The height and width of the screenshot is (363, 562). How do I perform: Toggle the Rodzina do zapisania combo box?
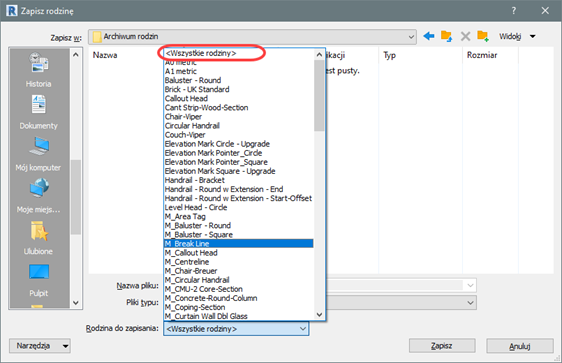click(x=236, y=329)
